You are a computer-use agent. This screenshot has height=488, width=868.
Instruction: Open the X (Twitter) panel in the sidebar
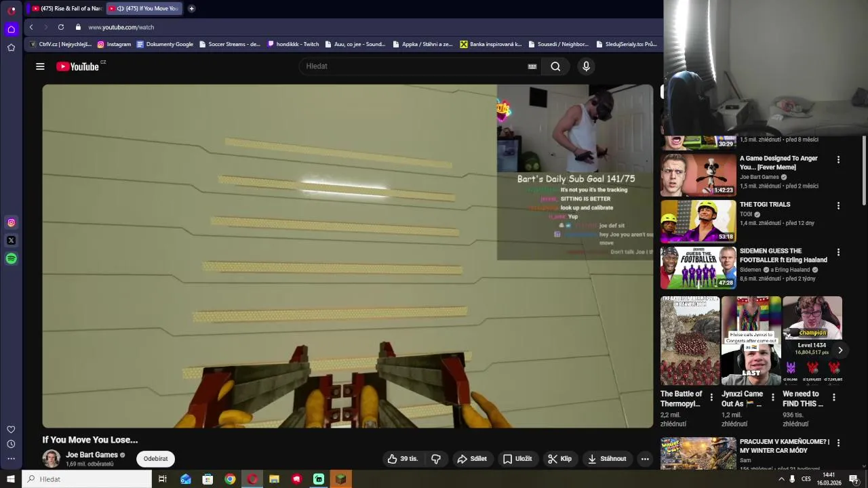[x=12, y=240]
